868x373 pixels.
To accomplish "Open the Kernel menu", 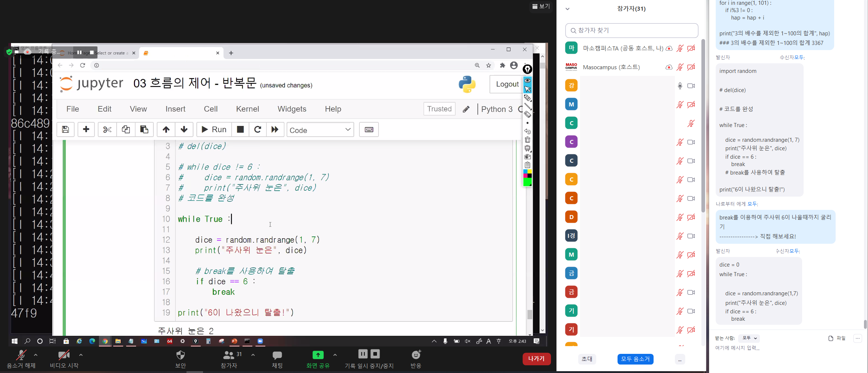I will pos(247,109).
